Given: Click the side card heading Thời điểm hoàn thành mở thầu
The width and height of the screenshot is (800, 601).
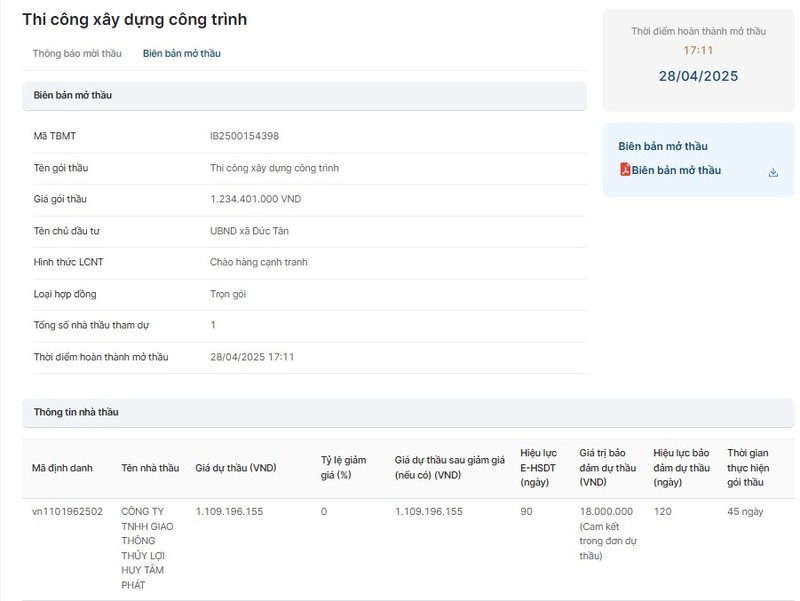Looking at the screenshot, I should (698, 31).
